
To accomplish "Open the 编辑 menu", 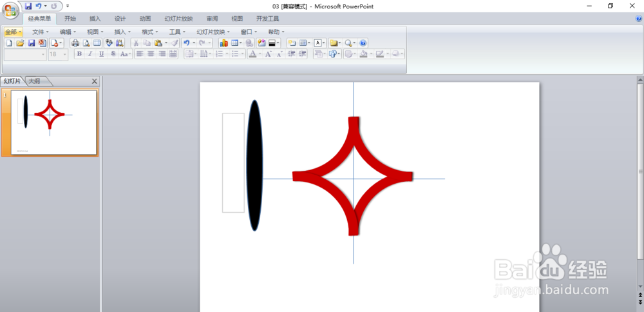I will pyautogui.click(x=68, y=32).
